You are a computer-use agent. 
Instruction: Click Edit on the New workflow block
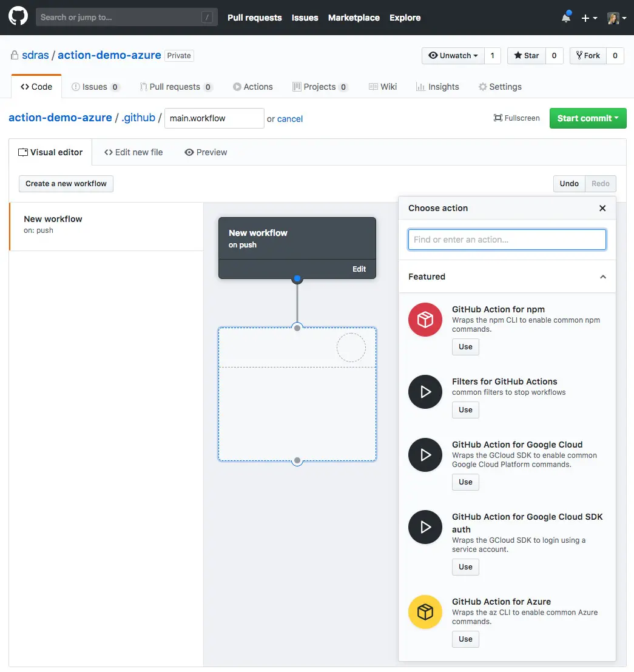[359, 269]
